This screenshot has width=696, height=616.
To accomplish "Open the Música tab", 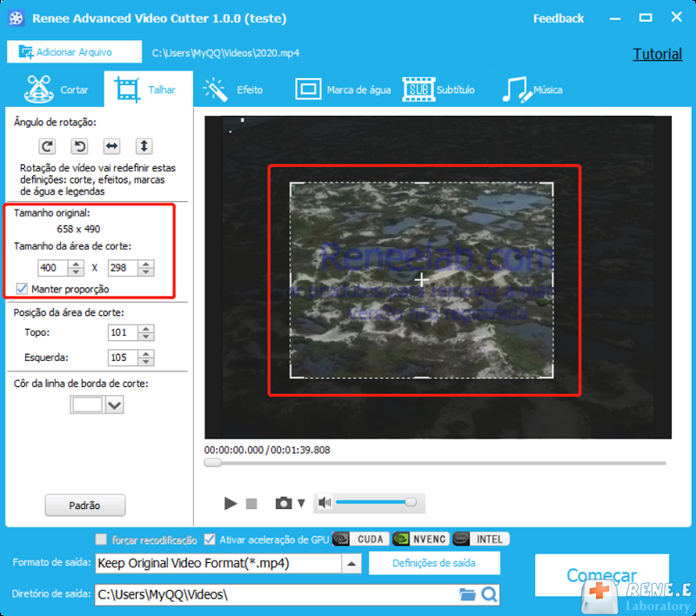I will (x=532, y=90).
